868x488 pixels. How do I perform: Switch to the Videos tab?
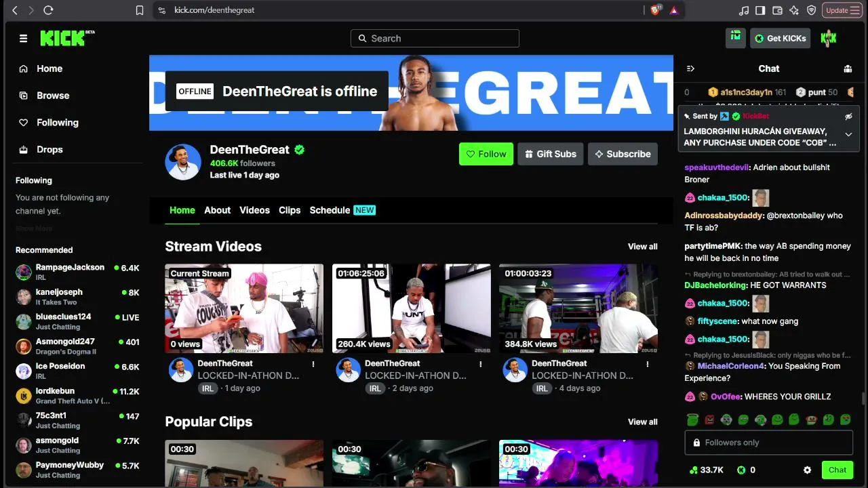click(x=254, y=210)
